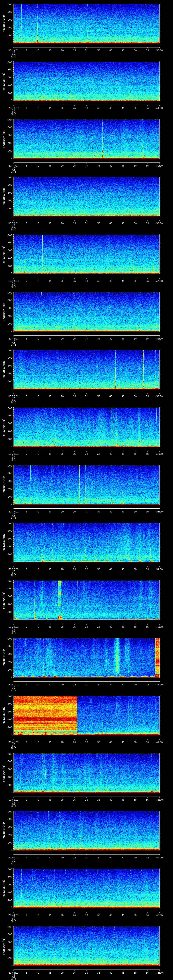Click the "39:00" end time label
The image size is (173, 980).
[160, 569]
